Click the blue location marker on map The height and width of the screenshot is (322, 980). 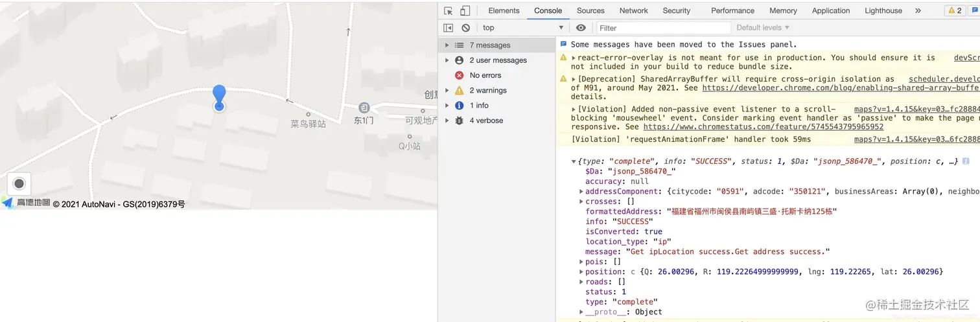(219, 98)
